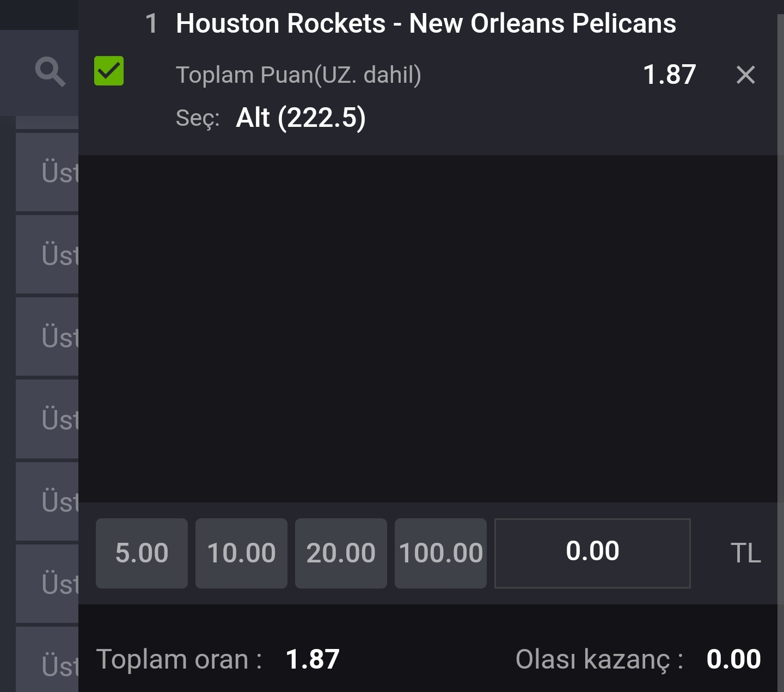The width and height of the screenshot is (784, 692).
Task: Tap the Alt (222.5) selection text
Action: pos(301,118)
